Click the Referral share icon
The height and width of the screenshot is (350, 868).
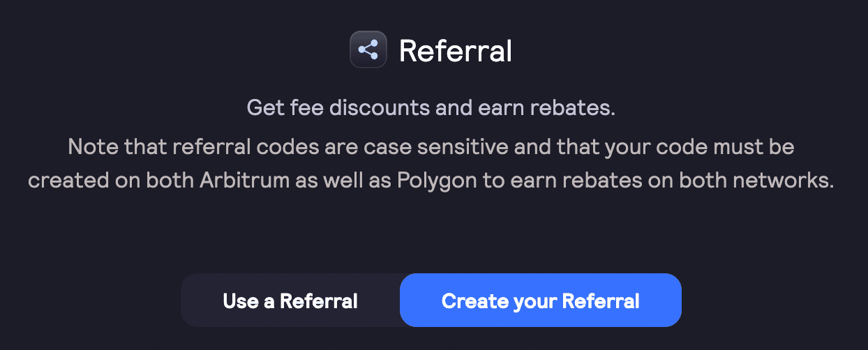coord(368,50)
